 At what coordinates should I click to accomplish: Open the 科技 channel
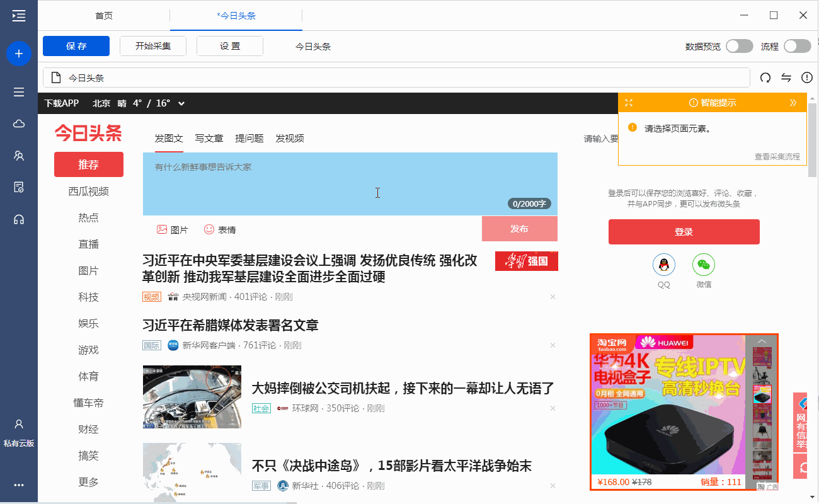point(89,297)
